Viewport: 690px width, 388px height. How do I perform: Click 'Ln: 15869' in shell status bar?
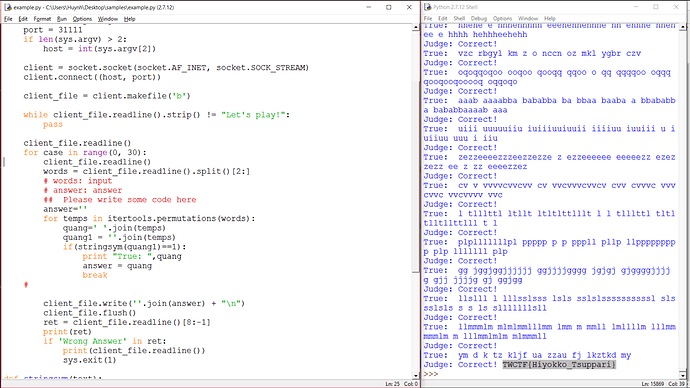[x=652, y=384]
